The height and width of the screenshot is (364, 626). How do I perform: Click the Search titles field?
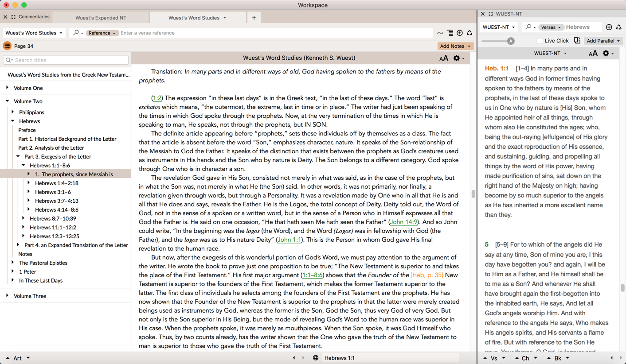click(x=66, y=60)
